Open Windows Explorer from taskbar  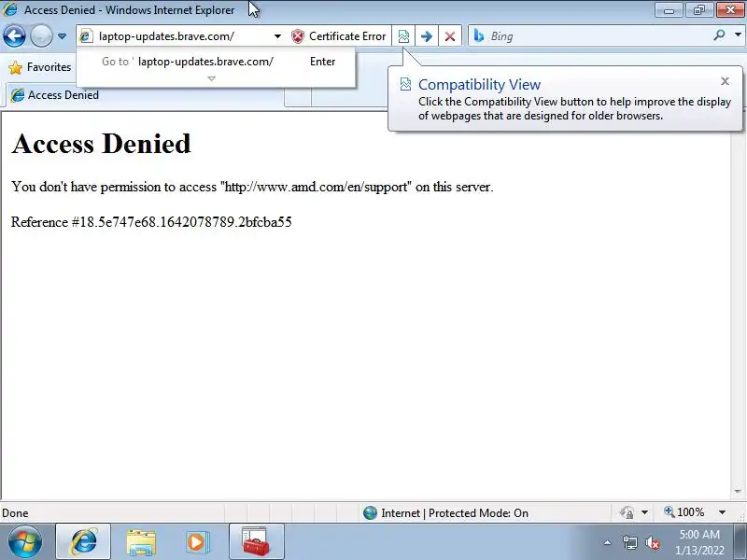point(141,542)
